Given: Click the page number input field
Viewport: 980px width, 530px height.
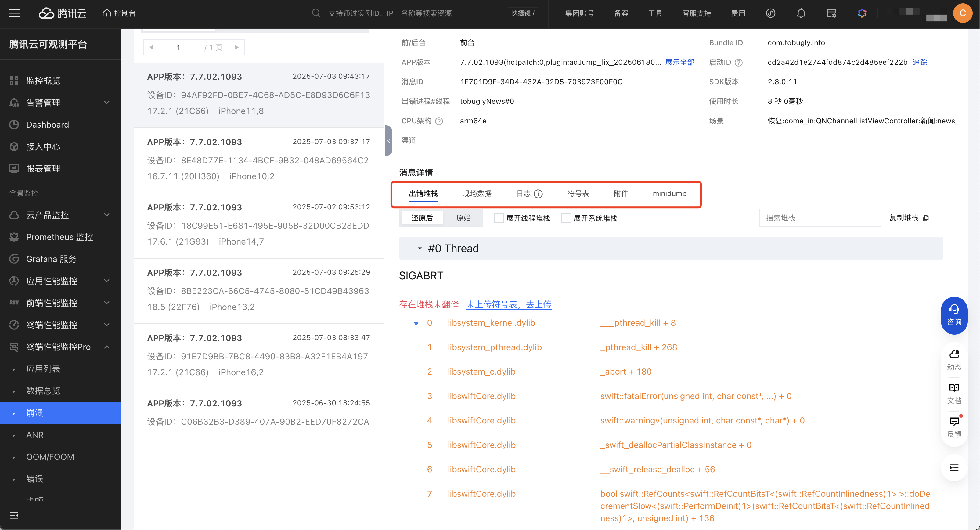Looking at the screenshot, I should [178, 48].
